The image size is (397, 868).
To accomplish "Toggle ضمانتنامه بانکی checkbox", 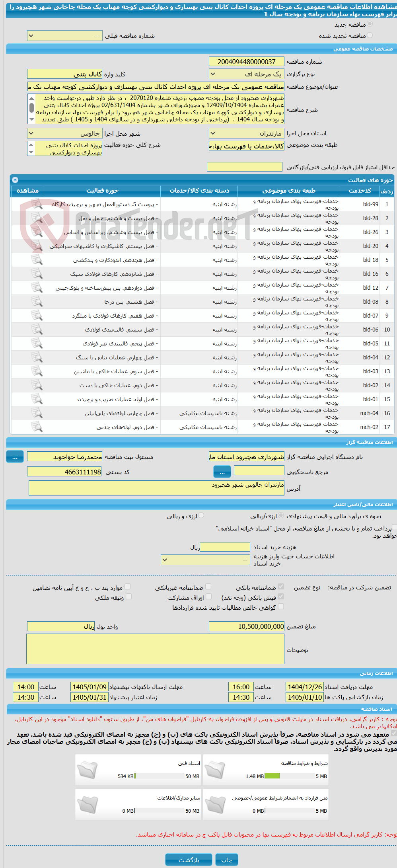I will tap(281, 587).
